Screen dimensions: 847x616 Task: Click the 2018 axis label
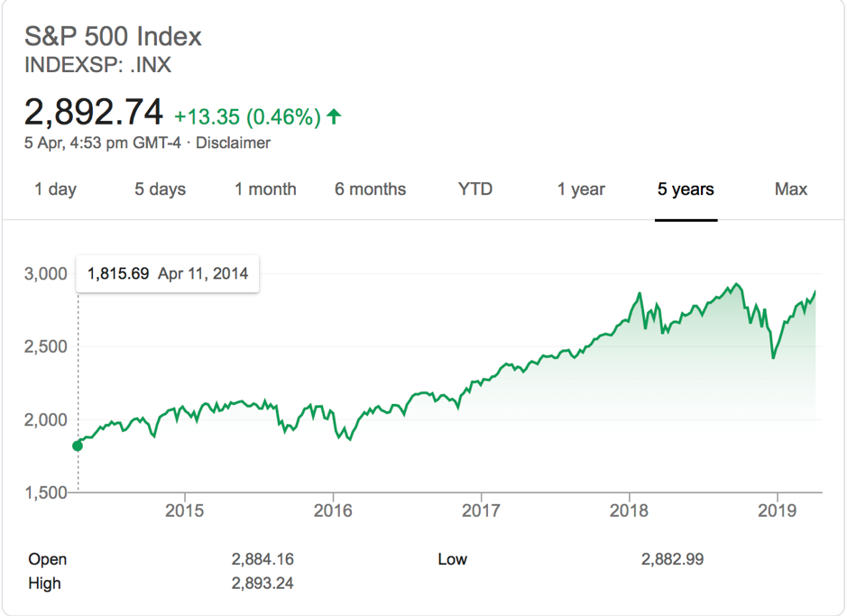(x=629, y=510)
